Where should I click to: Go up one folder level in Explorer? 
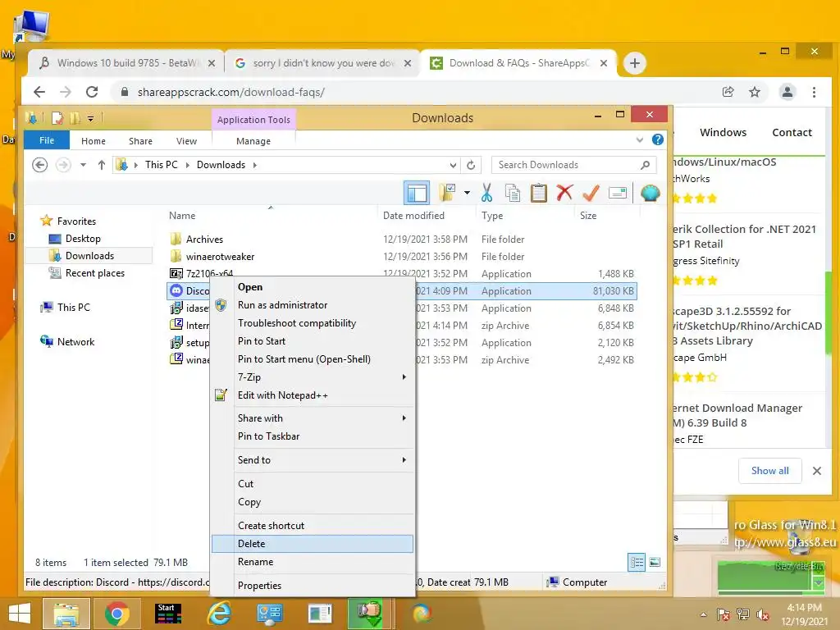[x=101, y=165]
